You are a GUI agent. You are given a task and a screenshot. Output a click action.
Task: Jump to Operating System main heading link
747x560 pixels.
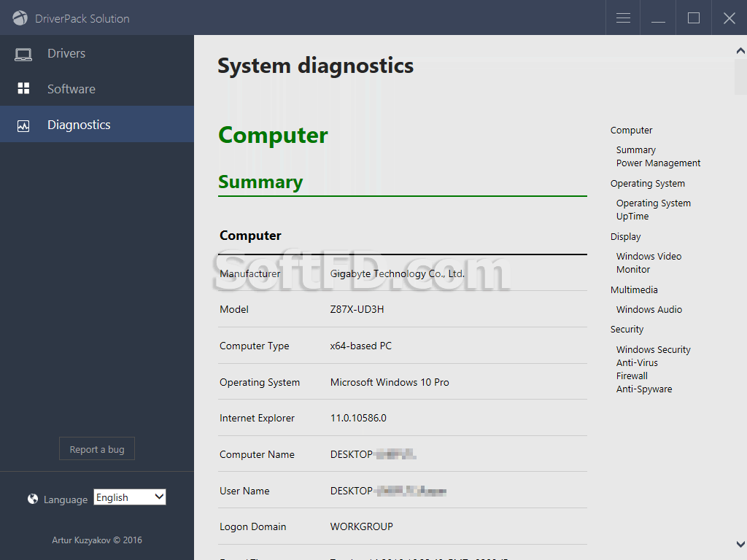point(648,183)
